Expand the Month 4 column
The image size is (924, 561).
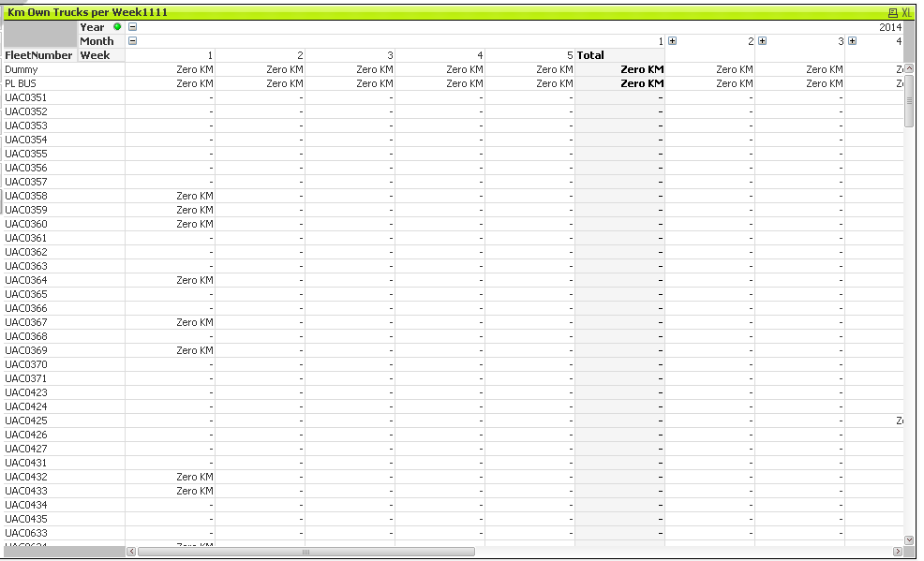coord(852,40)
